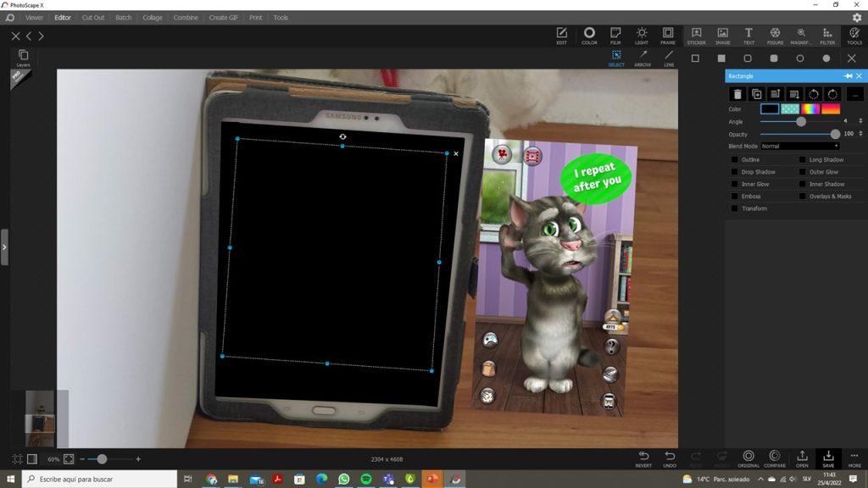Open the Sticker insert tool
868x488 pixels.
[x=697, y=36]
